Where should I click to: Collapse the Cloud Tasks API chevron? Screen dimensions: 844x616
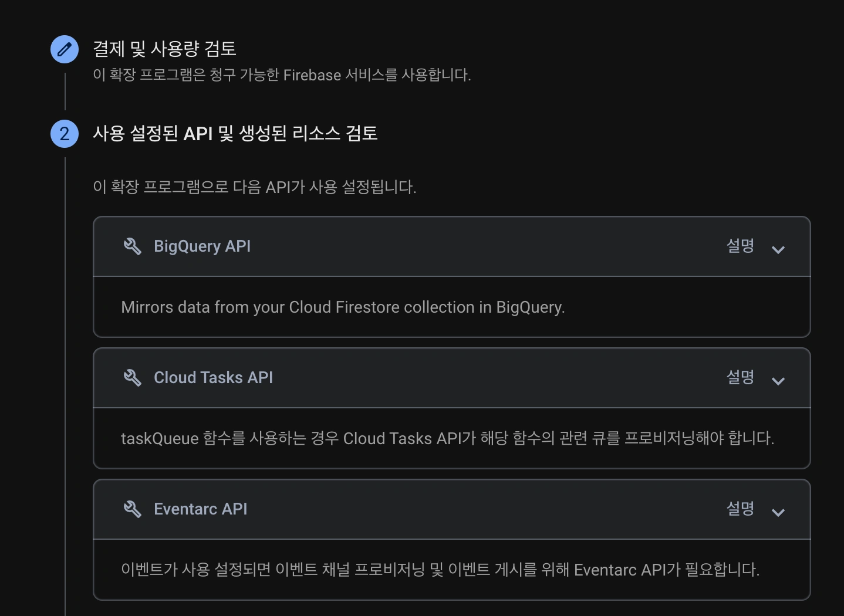click(x=778, y=381)
